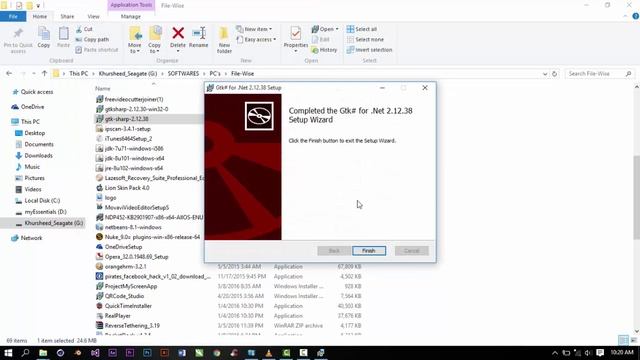Open the File tab in Explorer ribbon
This screenshot has height=360, width=640.
click(13, 16)
